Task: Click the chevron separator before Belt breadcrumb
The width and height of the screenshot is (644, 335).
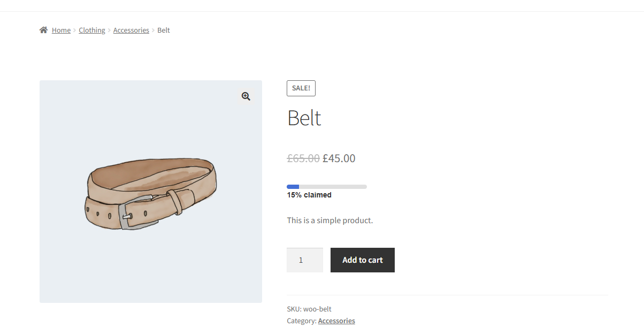Action: tap(153, 31)
